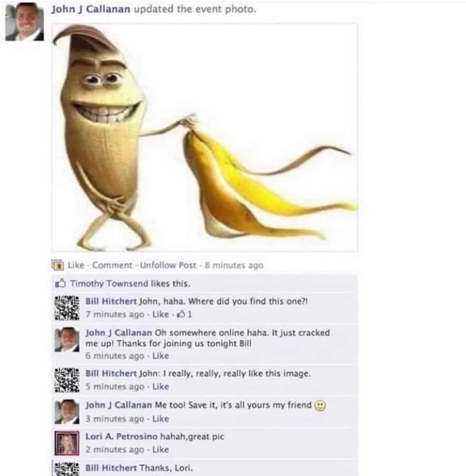Like Lori A. Petrosino's comment
This screenshot has height=476, width=466.
click(161, 449)
